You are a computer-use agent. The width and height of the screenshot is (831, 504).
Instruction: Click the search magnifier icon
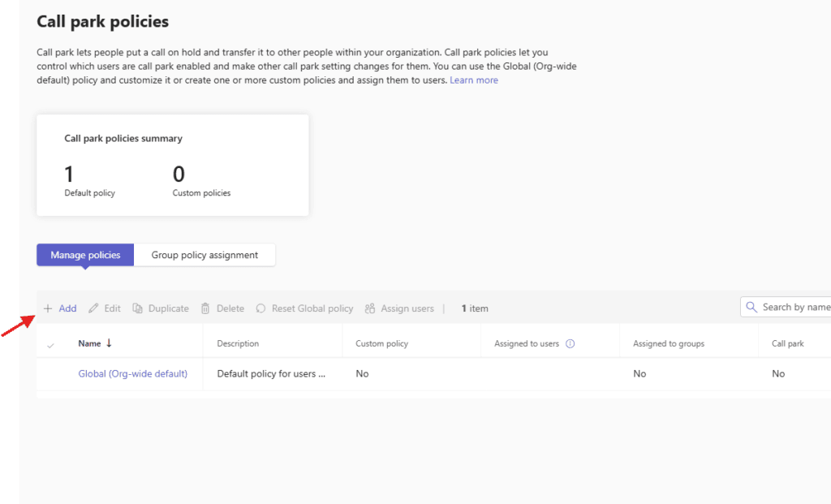tap(751, 307)
